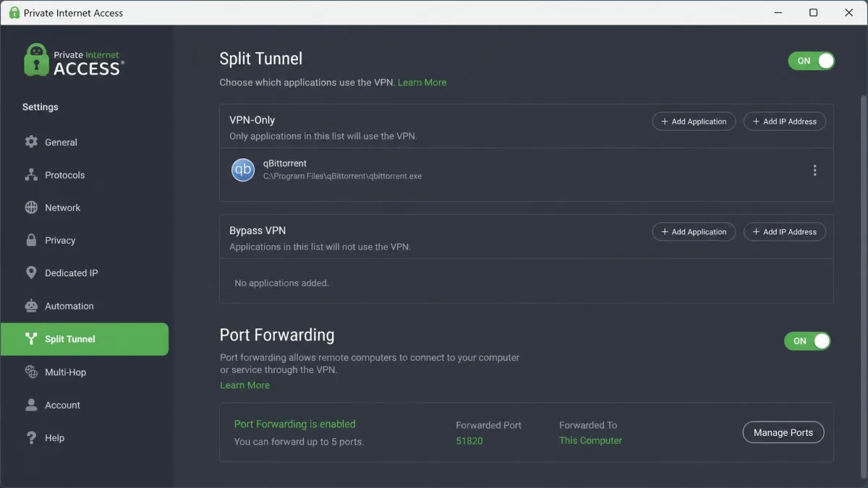
Task: Go to the Network settings tab
Action: [85, 207]
